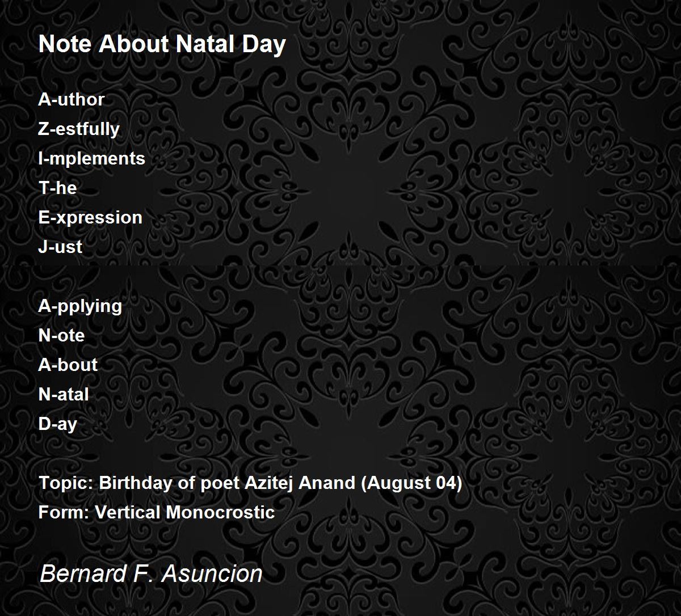
Task: Click the Z-estfully line
Action: coord(79,129)
